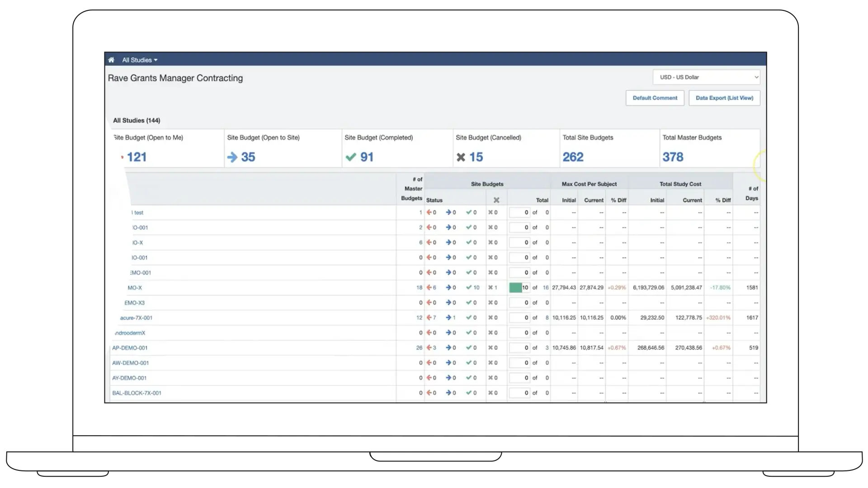868x488 pixels.
Task: Click cancelled X icon in Site Budgets header
Action: 496,200
